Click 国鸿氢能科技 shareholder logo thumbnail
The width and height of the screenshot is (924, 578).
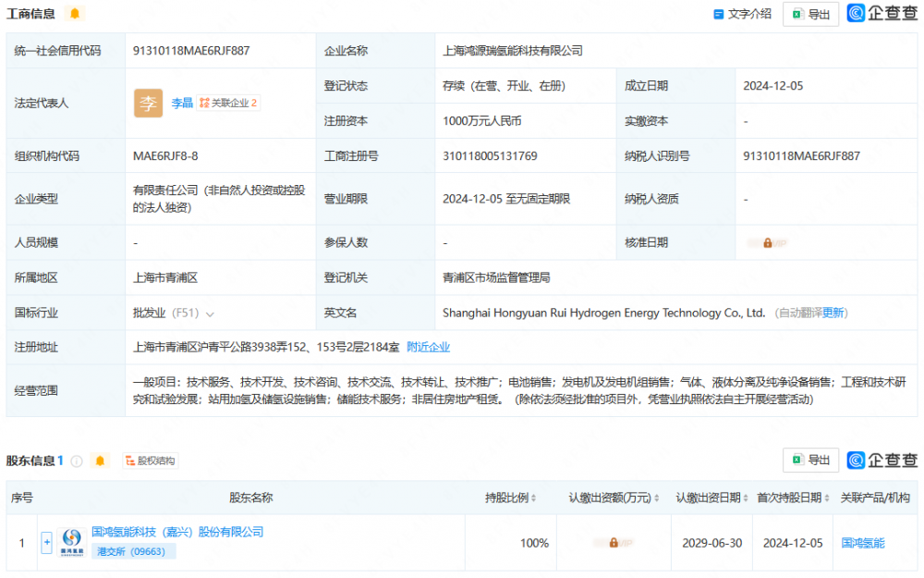72,542
